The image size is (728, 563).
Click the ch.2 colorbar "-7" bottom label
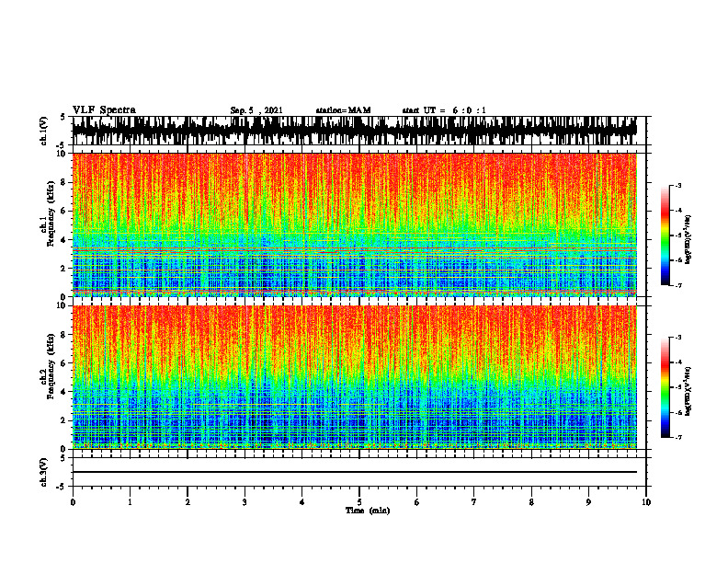pos(678,438)
